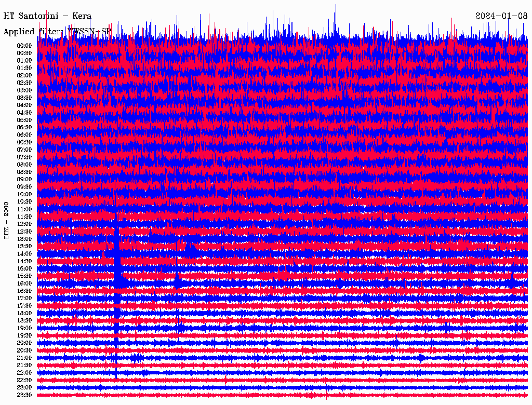The height and width of the screenshot is (405, 532).
Task: Select the 00:00 time label
Action: pos(24,46)
